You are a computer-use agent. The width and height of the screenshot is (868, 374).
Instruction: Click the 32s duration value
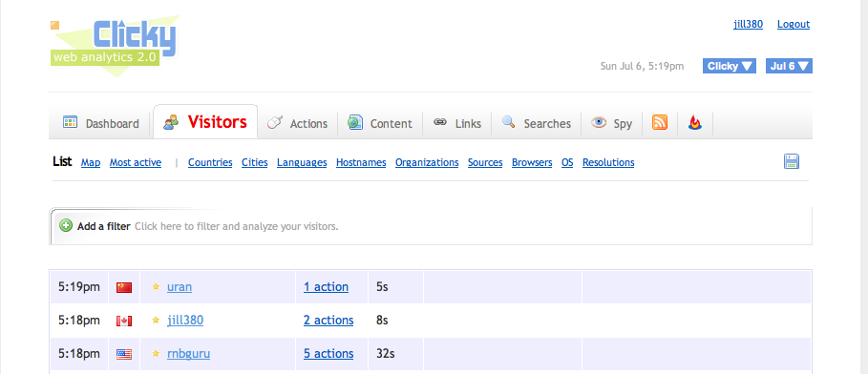pos(385,354)
